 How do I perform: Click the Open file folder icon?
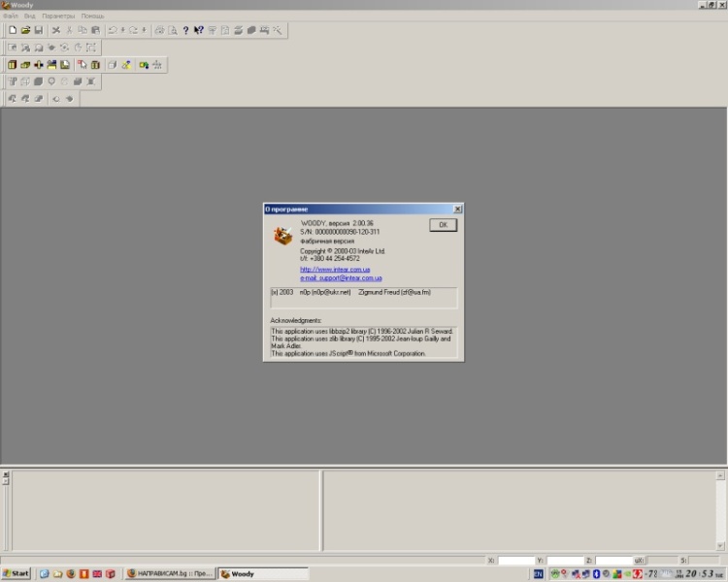tap(25, 30)
